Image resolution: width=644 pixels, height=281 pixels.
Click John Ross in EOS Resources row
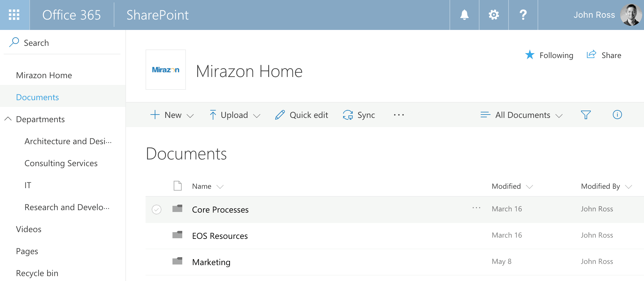tap(597, 235)
